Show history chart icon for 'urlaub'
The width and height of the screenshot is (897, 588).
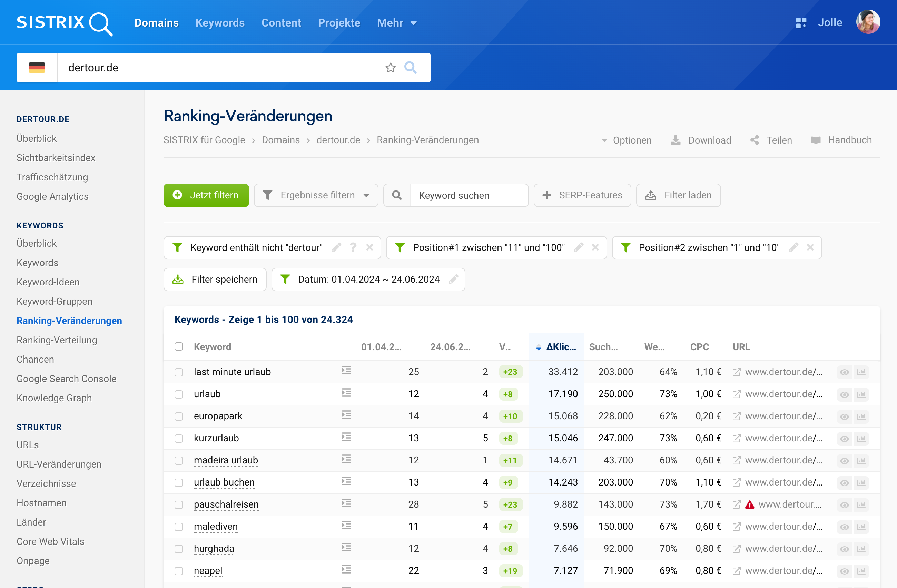(x=861, y=394)
